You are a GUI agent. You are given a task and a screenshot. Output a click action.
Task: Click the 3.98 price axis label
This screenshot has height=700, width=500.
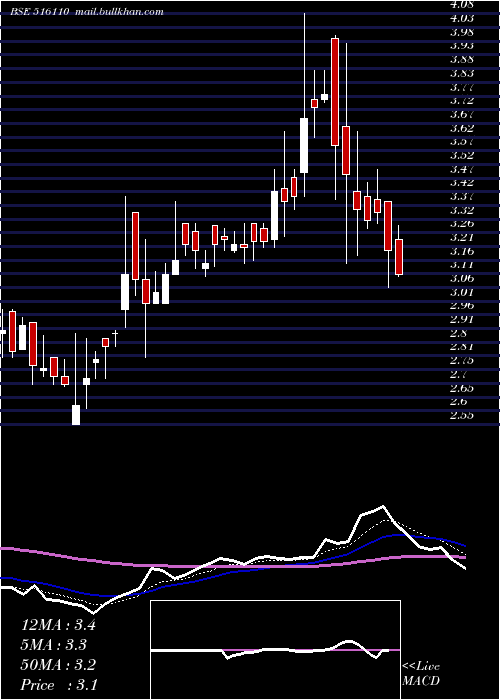[x=461, y=32]
